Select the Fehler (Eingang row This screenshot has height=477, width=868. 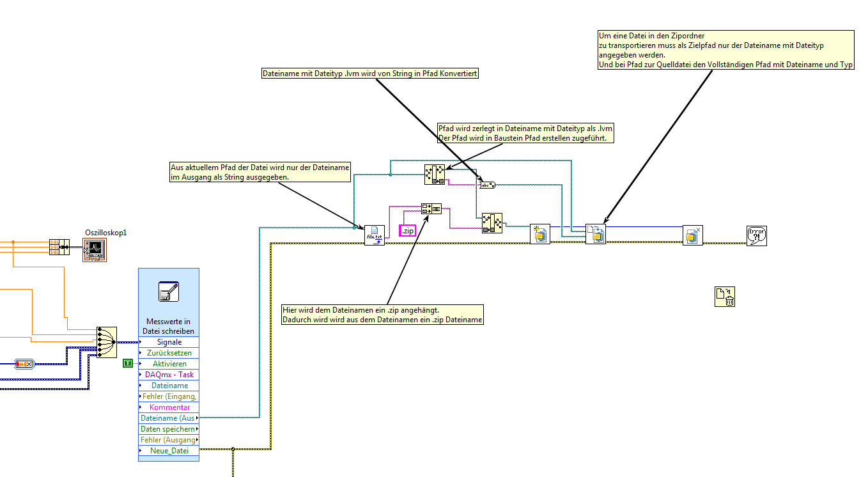pos(169,396)
